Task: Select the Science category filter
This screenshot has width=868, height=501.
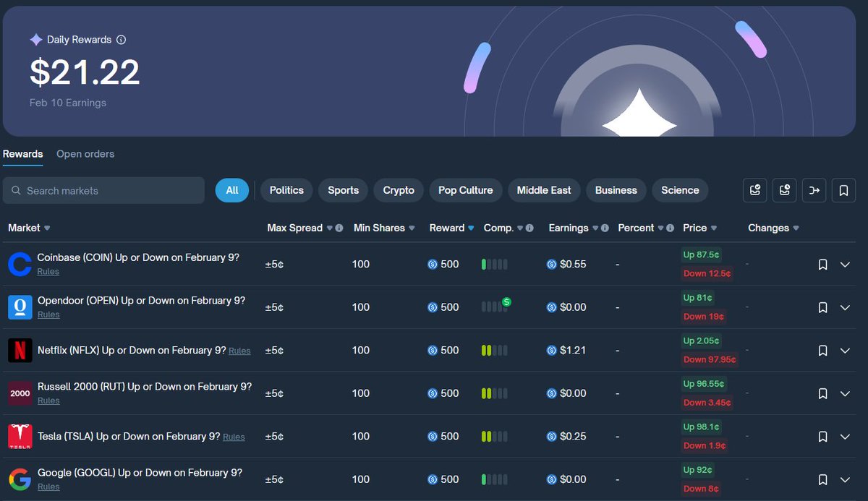Action: [680, 191]
